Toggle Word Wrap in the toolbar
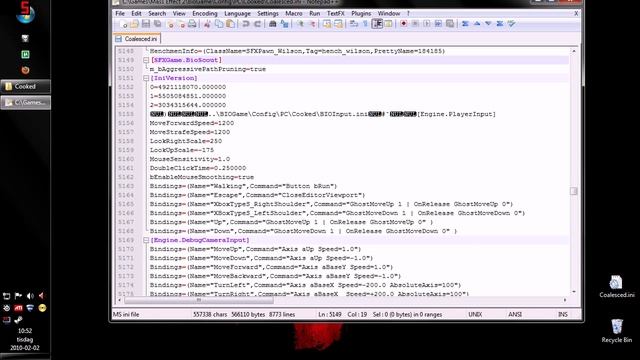The width and height of the screenshot is (640, 360). point(354,24)
